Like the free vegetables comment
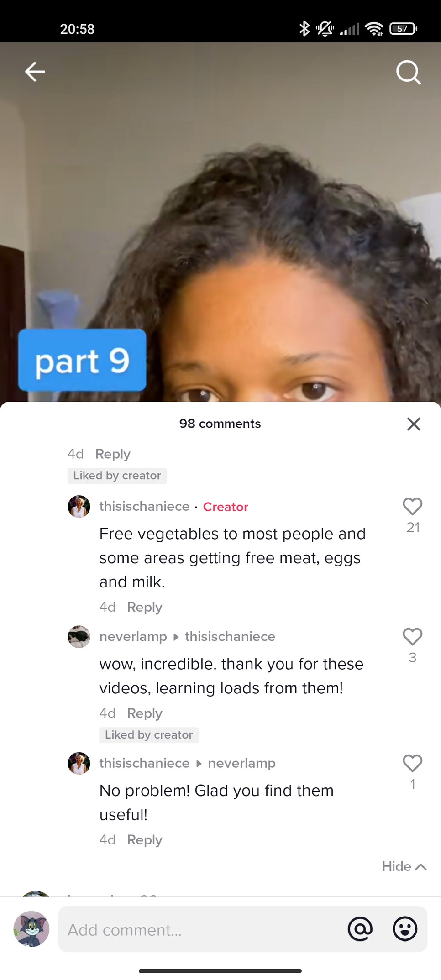The height and width of the screenshot is (980, 441). tap(413, 507)
